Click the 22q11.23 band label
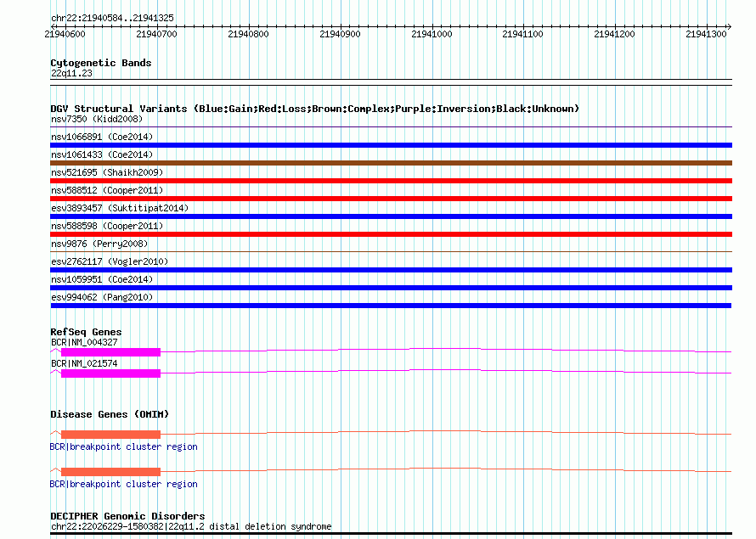756x539 pixels. (x=71, y=73)
